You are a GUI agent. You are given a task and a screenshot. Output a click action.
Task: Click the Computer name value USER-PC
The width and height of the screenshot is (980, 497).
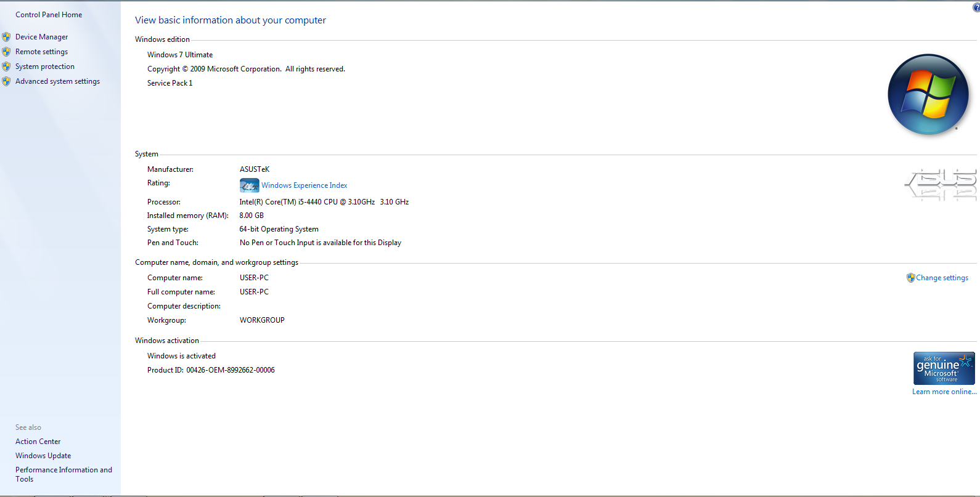click(x=254, y=278)
